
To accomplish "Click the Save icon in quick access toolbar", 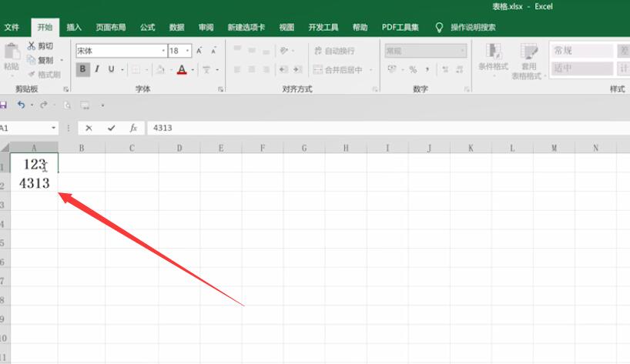I will point(3,105).
